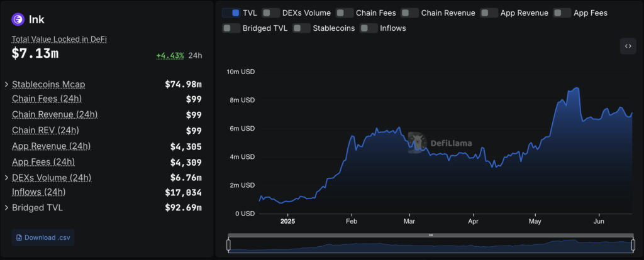The image size is (644, 260).
Task: Click the left handle of range slider
Action: [229, 245]
